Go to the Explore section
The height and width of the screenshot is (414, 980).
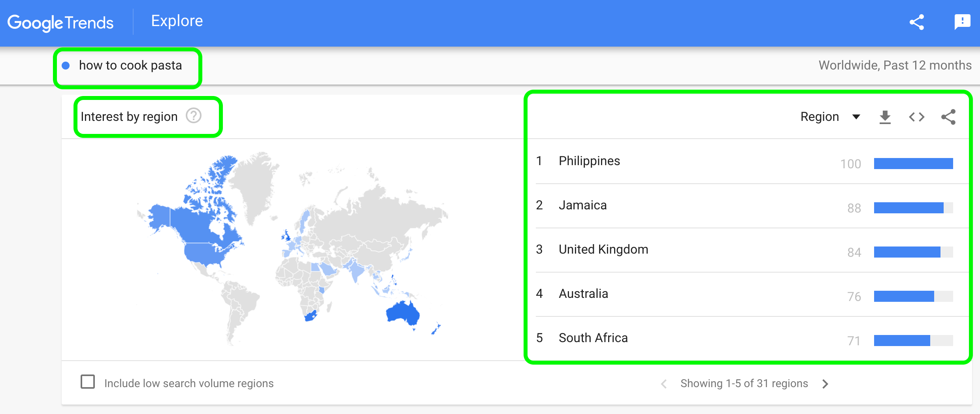177,21
